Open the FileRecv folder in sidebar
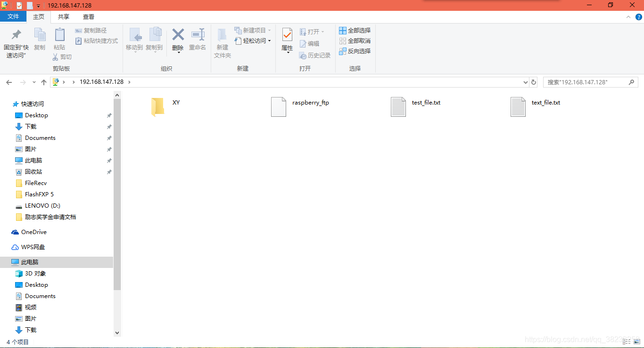The height and width of the screenshot is (348, 644). click(36, 183)
